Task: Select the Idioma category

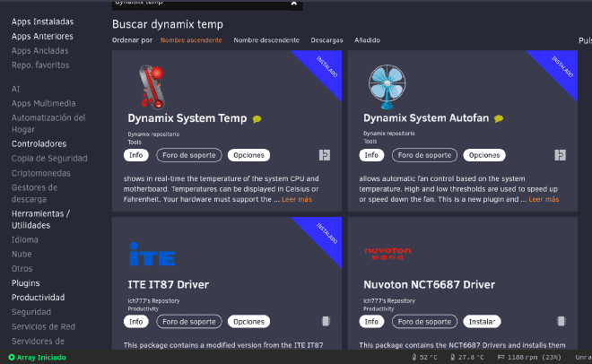Action: pos(25,239)
